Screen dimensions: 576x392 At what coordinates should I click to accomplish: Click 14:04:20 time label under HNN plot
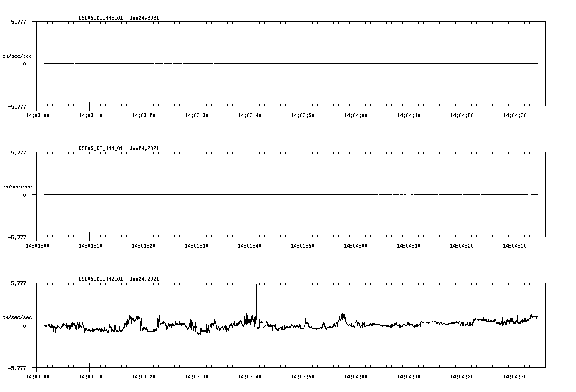pyautogui.click(x=461, y=246)
